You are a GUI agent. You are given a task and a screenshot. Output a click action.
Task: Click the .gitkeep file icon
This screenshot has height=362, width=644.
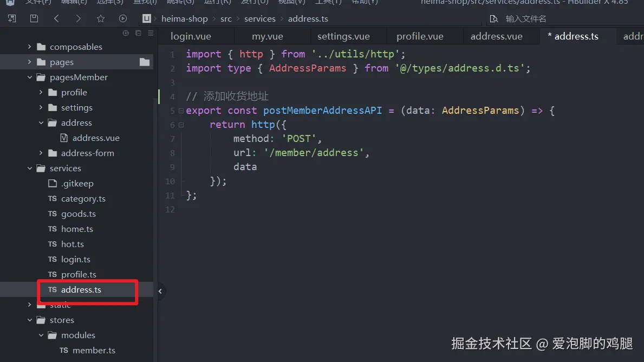pos(53,183)
